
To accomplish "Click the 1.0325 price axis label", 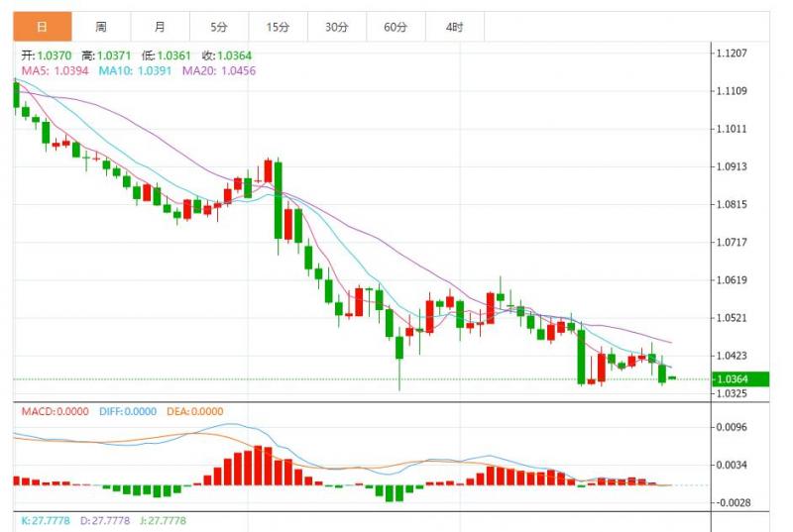I will [732, 393].
